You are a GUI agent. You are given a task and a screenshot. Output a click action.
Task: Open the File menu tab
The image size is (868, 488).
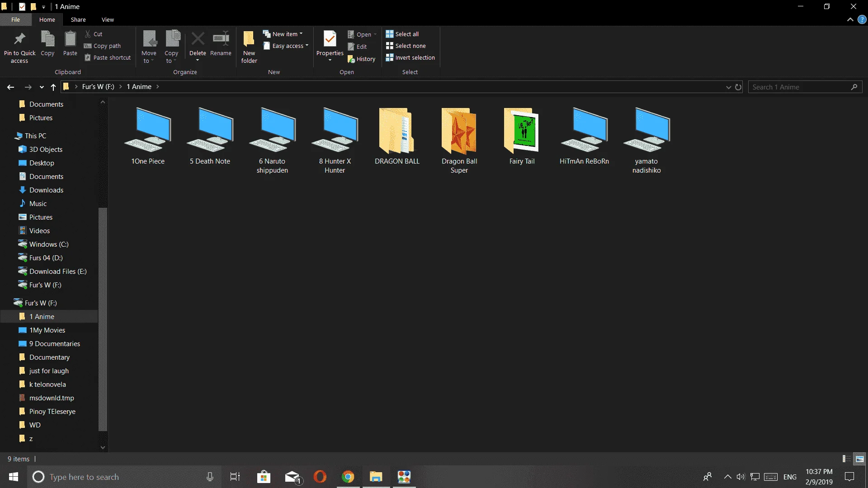pyautogui.click(x=16, y=19)
